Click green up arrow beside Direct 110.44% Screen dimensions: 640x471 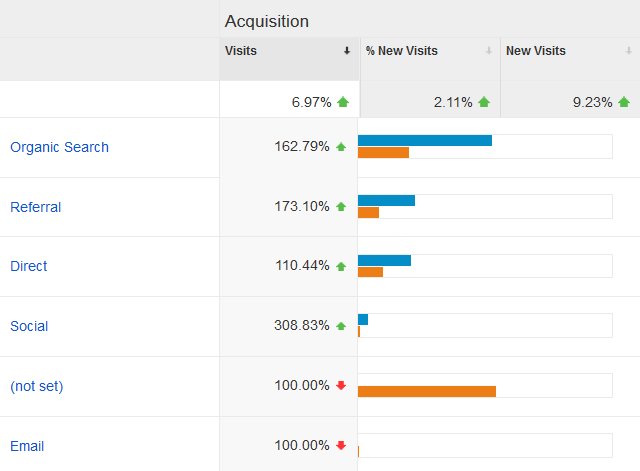341,267
